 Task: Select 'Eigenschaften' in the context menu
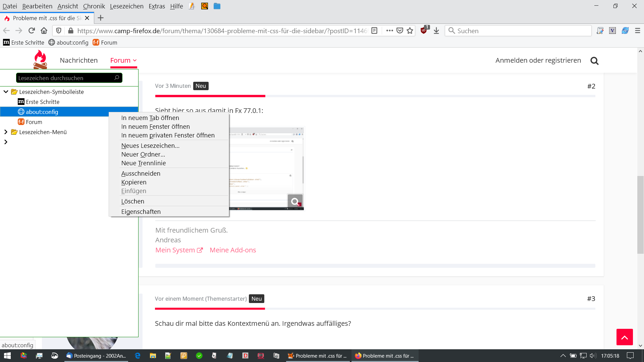[141, 212]
